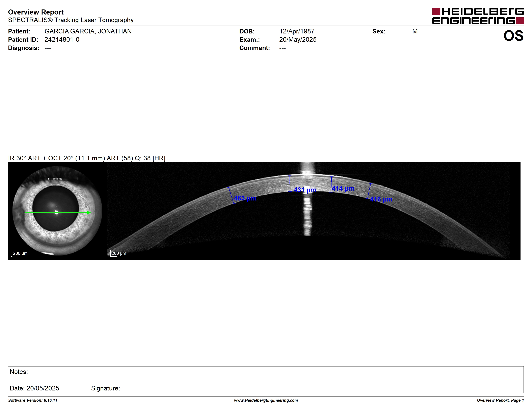532x411 pixels.
Task: Click the IR image 200 µm scale label
Action: tap(20, 253)
